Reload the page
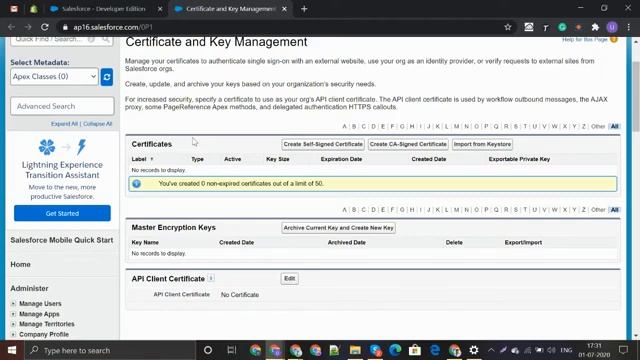Viewport: 640px width, 360px height. (x=45, y=27)
